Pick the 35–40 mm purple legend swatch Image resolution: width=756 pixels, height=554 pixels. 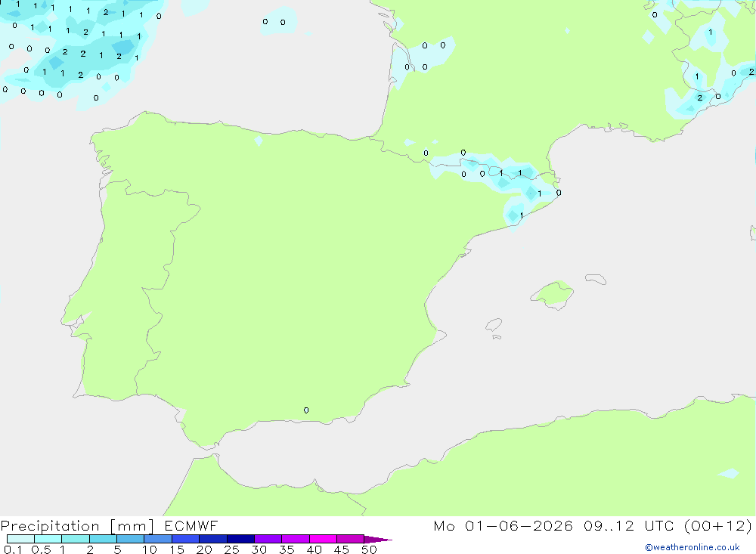[x=296, y=539]
